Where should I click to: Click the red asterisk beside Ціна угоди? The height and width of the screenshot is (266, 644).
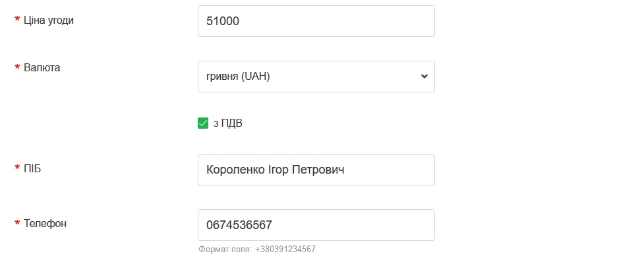[17, 20]
